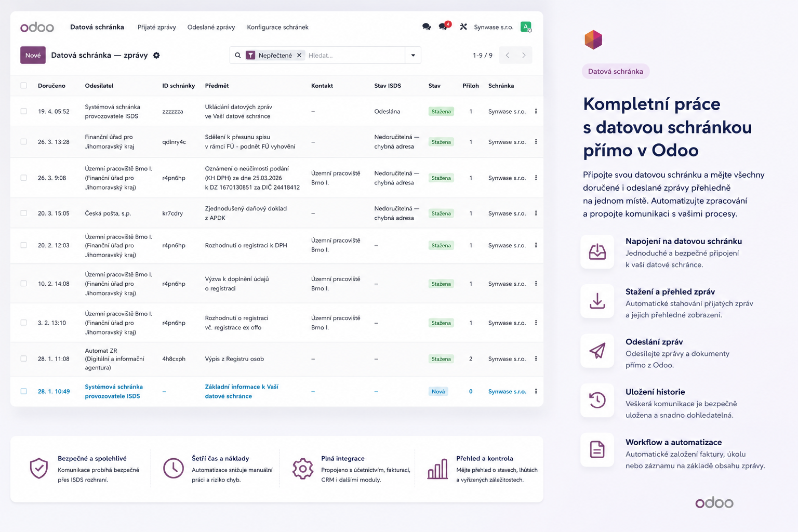Click the clock icon for Šetří čas a náklady
Viewport: 798px width, 532px height.
click(x=174, y=468)
